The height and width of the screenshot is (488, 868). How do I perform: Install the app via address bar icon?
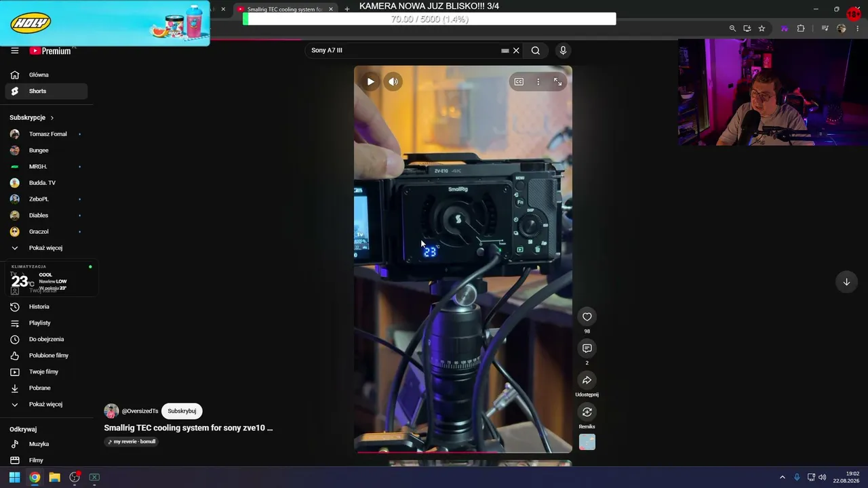pos(747,28)
